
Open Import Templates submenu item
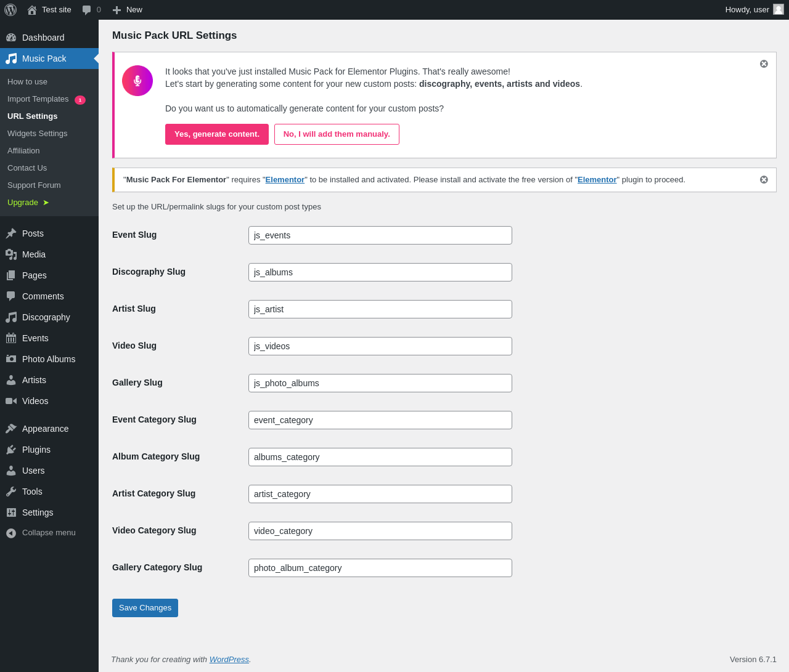point(38,99)
